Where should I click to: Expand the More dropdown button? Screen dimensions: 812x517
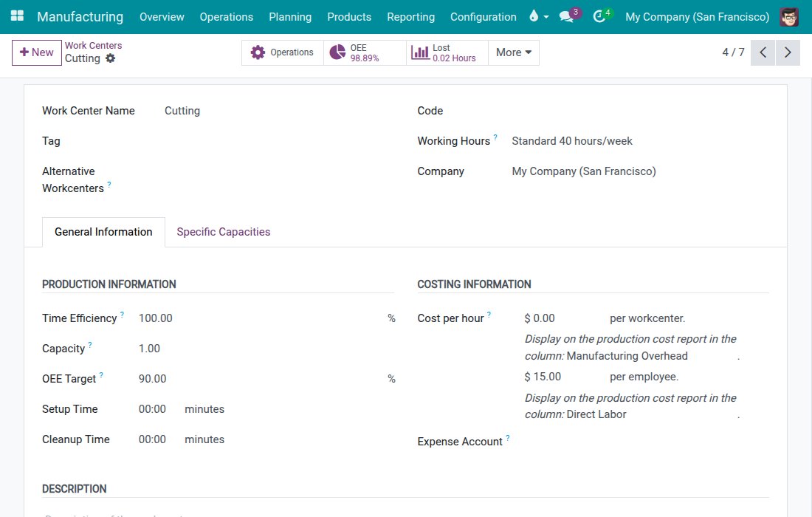tap(514, 52)
